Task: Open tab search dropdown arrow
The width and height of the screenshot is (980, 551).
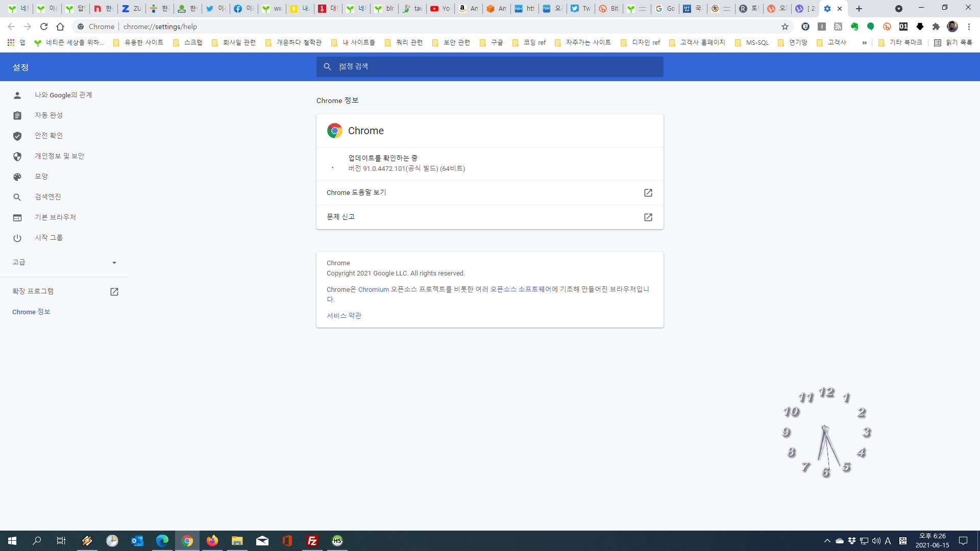Action: pyautogui.click(x=899, y=9)
